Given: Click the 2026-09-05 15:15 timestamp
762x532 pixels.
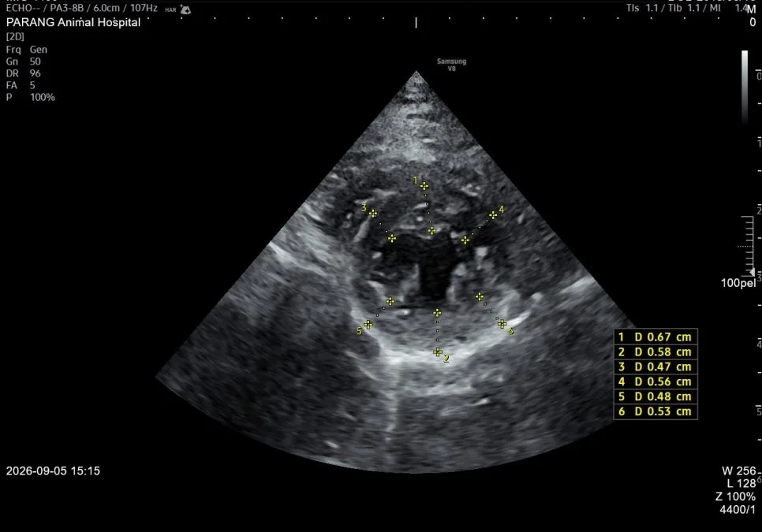Looking at the screenshot, I should coord(53,471).
